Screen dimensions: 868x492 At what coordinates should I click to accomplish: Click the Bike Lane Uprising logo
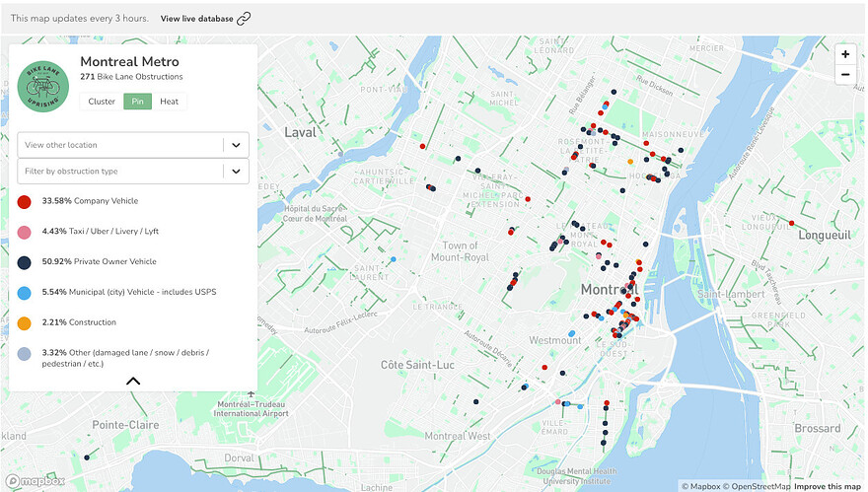44,83
